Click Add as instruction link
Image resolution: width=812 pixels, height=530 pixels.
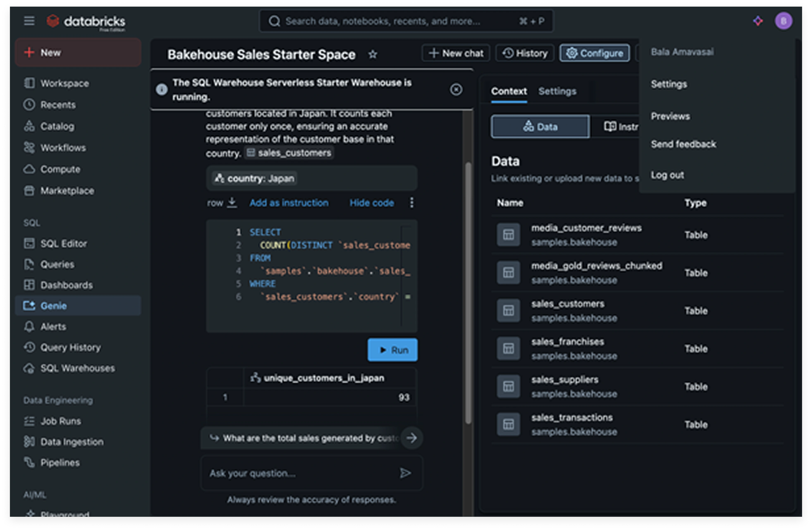click(x=289, y=203)
